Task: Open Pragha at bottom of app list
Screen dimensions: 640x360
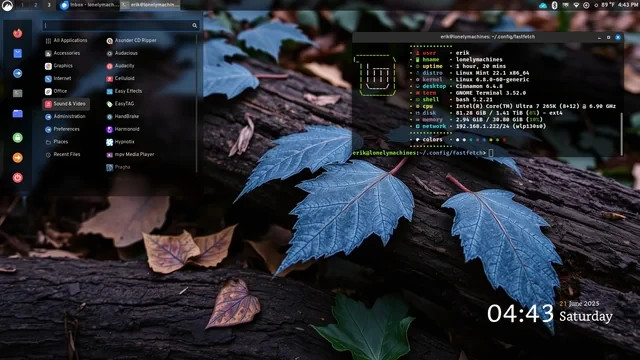Action: click(x=118, y=167)
